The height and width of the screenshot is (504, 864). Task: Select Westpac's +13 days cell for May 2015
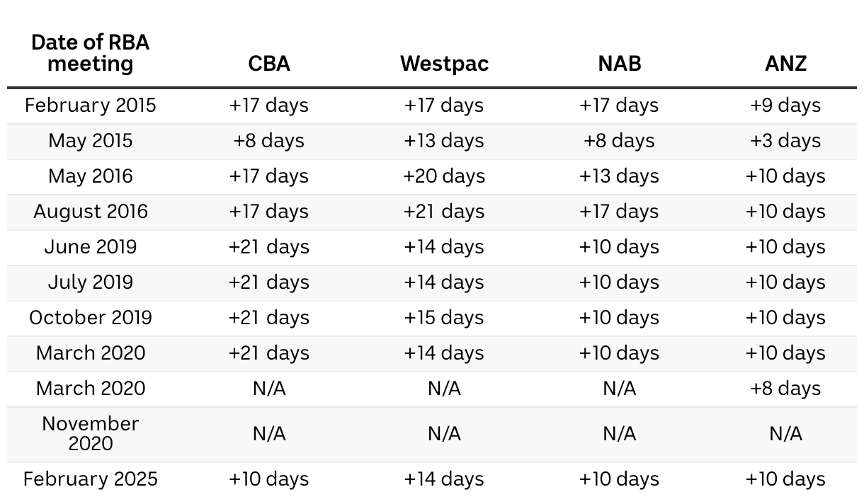(444, 141)
